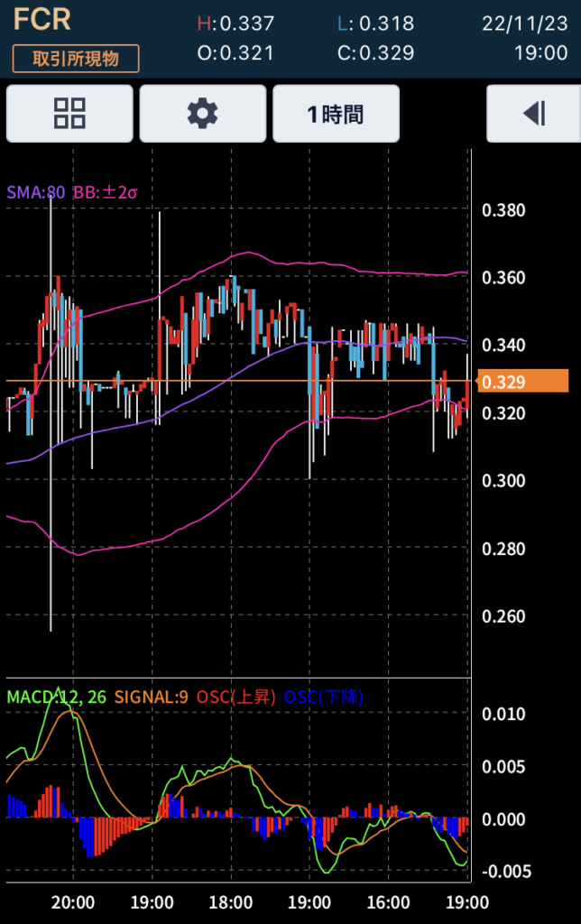581x924 pixels.
Task: Open the grid layout icon button
Action: 69,114
